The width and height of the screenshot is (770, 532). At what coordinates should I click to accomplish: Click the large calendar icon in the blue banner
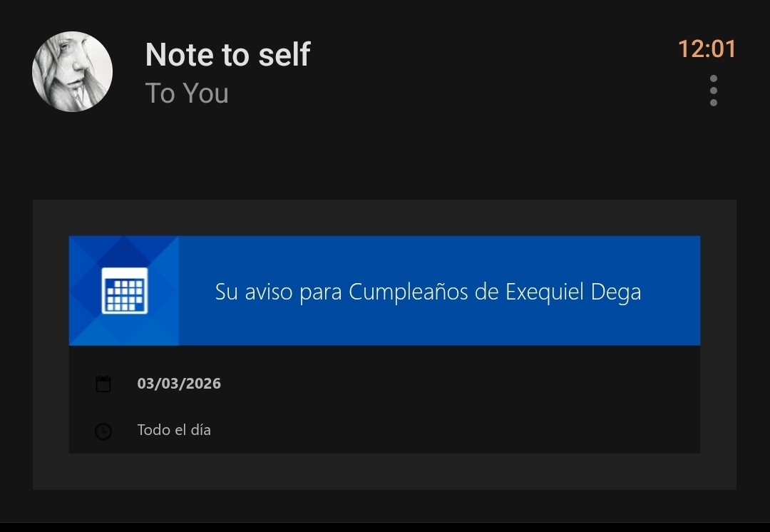point(124,291)
